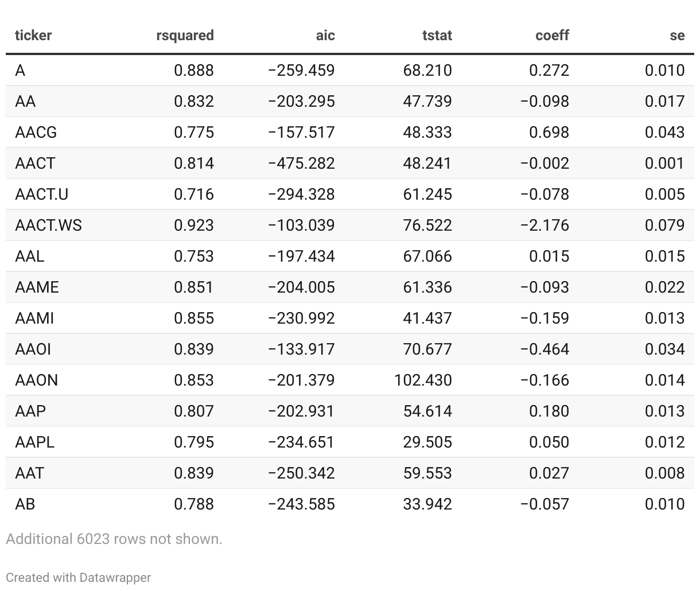Click the 'Additional 6023 rows not shown' note

[114, 539]
